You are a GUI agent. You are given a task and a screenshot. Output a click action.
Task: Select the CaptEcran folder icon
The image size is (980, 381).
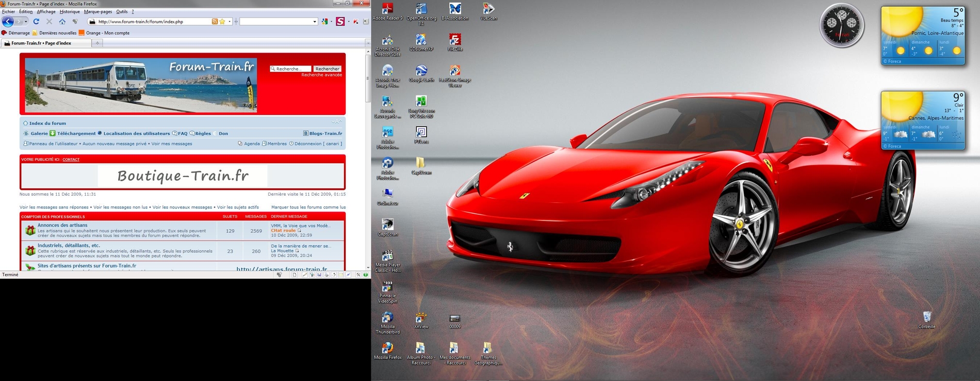[x=421, y=166]
